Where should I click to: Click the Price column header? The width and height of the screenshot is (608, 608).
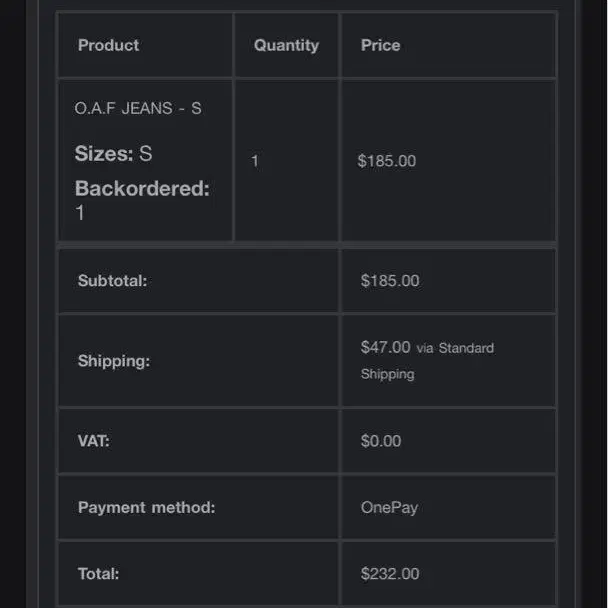point(380,45)
